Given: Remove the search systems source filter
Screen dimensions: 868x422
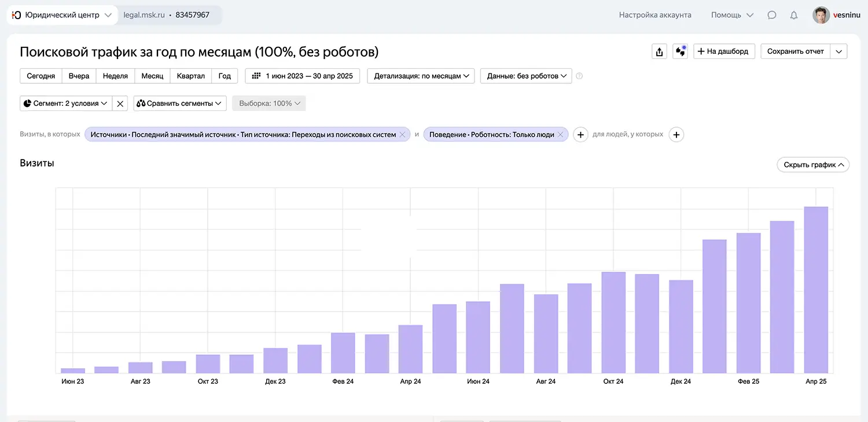Looking at the screenshot, I should coord(402,135).
